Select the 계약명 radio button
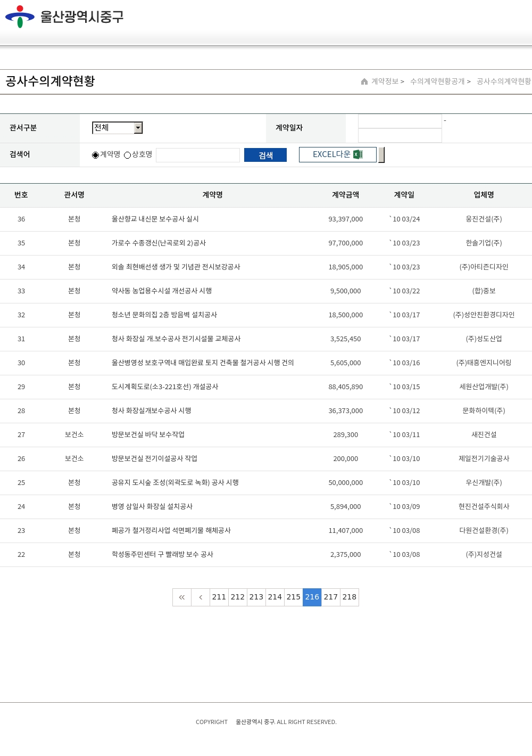 96,155
